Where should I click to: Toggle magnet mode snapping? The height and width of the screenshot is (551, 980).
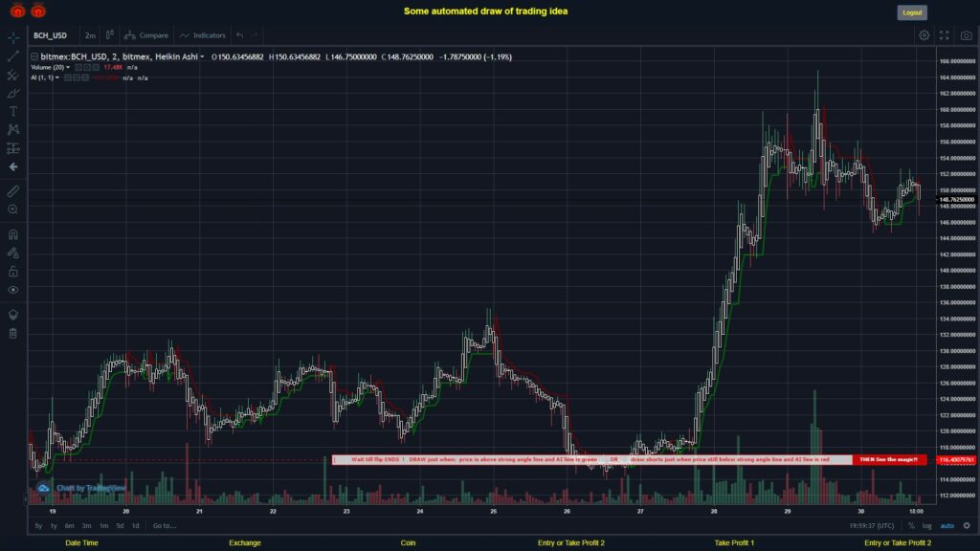13,235
